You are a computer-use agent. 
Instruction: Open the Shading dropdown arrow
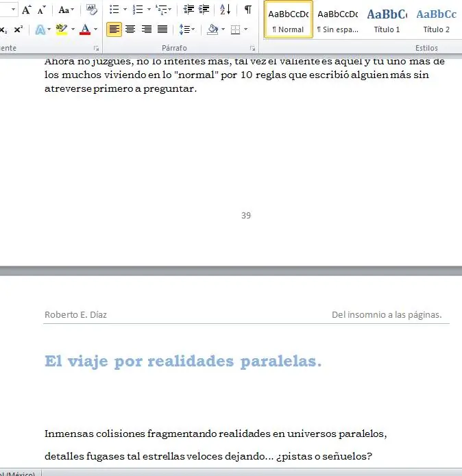(223, 29)
